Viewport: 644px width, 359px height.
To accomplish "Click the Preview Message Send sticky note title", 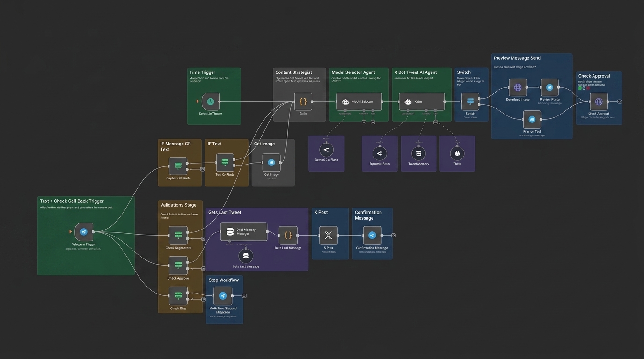I will [x=517, y=58].
